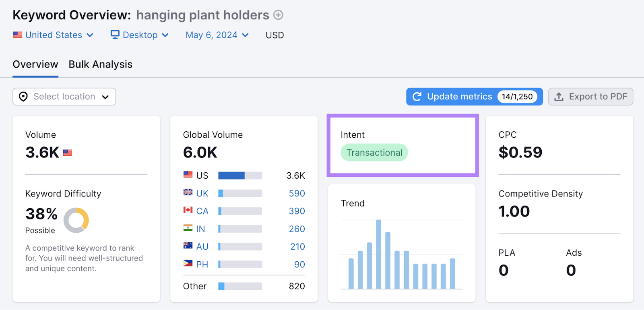Open the Select location dropdown
The width and height of the screenshot is (644, 310).
coord(64,97)
